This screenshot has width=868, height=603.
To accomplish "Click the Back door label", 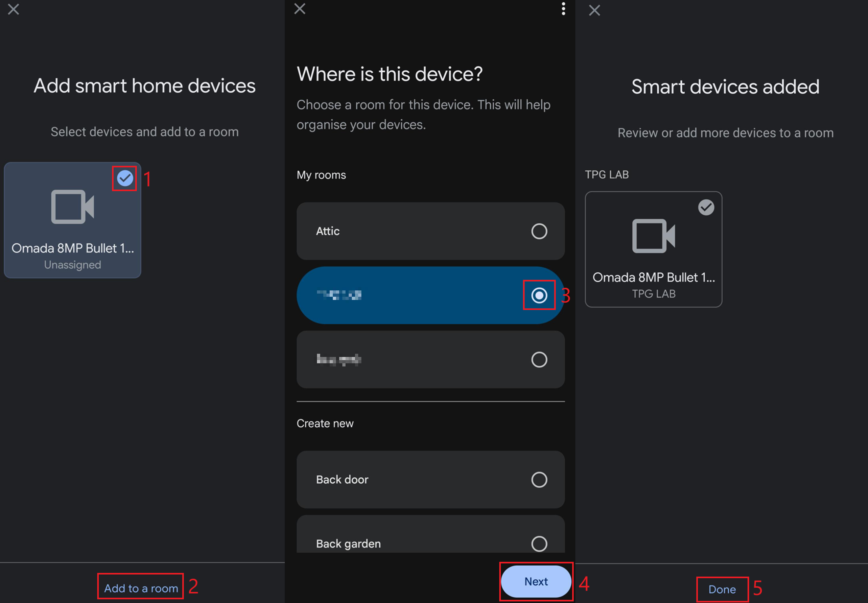I will tap(342, 479).
